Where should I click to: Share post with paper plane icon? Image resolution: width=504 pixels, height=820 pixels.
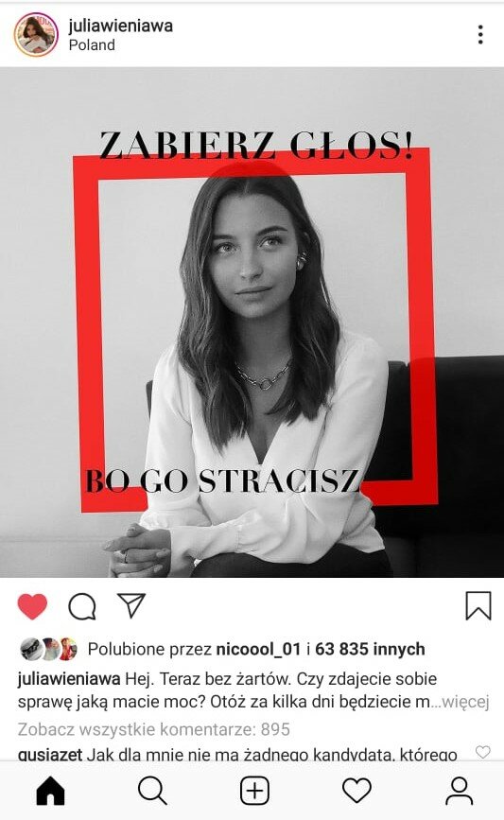130,605
